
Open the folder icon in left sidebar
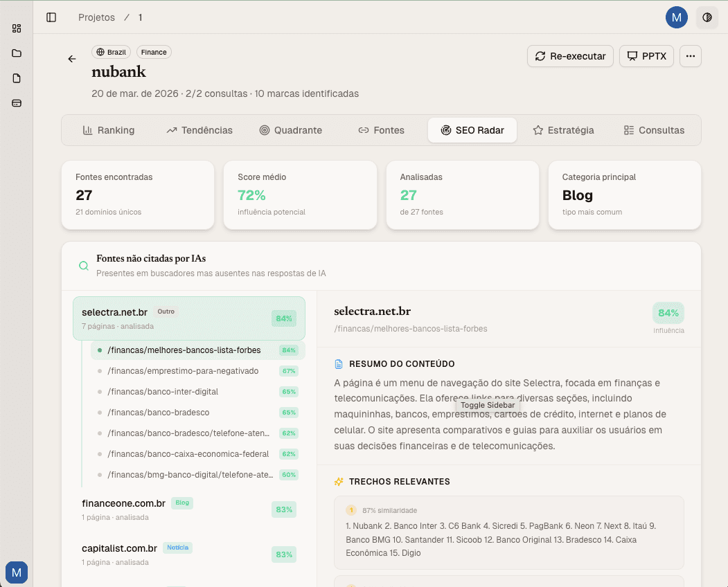click(x=16, y=53)
